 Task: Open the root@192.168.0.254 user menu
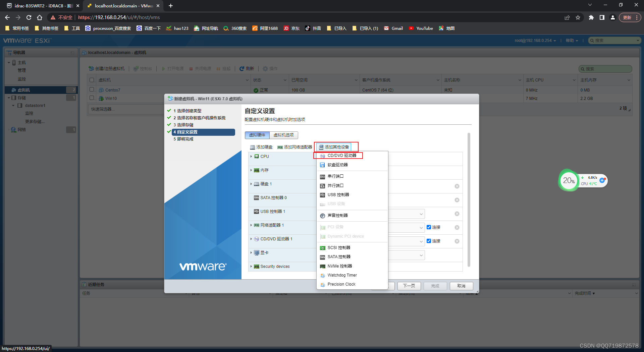(x=535, y=41)
